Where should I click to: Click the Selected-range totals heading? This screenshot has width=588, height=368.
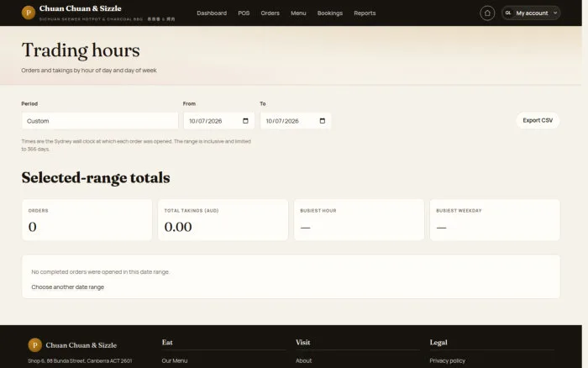click(x=96, y=177)
